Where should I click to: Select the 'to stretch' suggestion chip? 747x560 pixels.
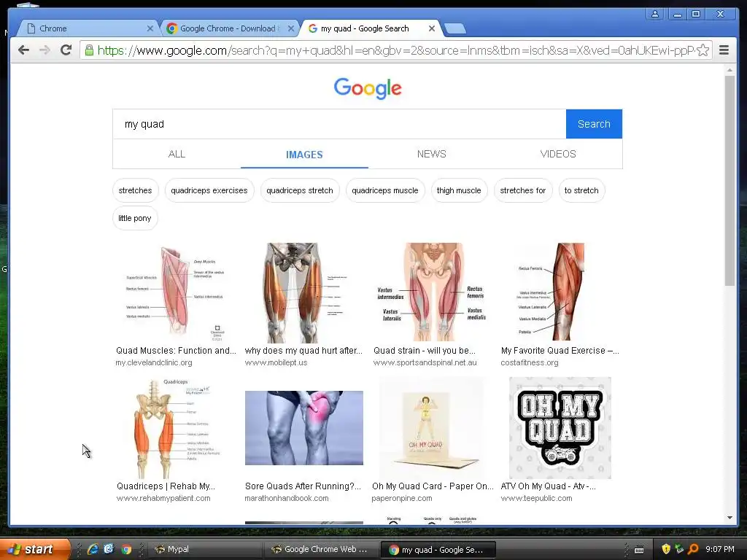coord(581,190)
